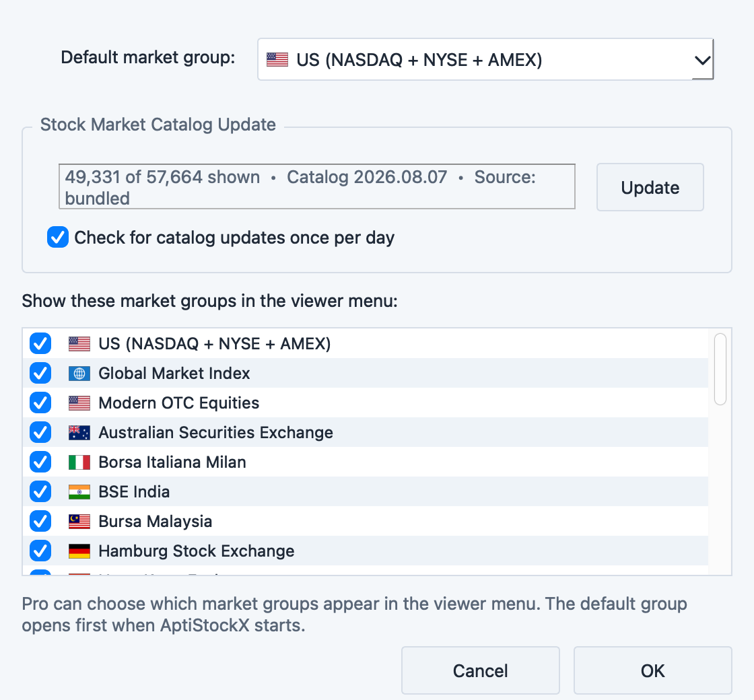Screen dimensions: 754x700
Task: Uncheck Hamburg Stock Exchange checkbox
Action: pyautogui.click(x=40, y=551)
